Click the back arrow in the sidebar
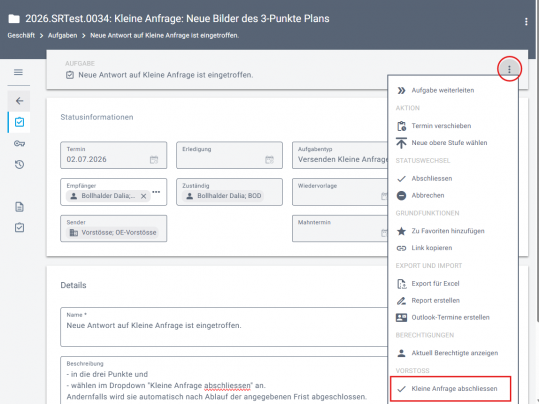Image resolution: width=539 pixels, height=404 pixels. pos(19,101)
